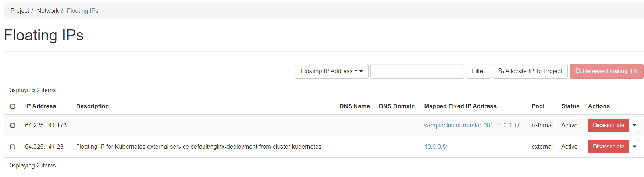The image size is (644, 177).
Task: Click the Pool column header
Action: click(x=538, y=106)
